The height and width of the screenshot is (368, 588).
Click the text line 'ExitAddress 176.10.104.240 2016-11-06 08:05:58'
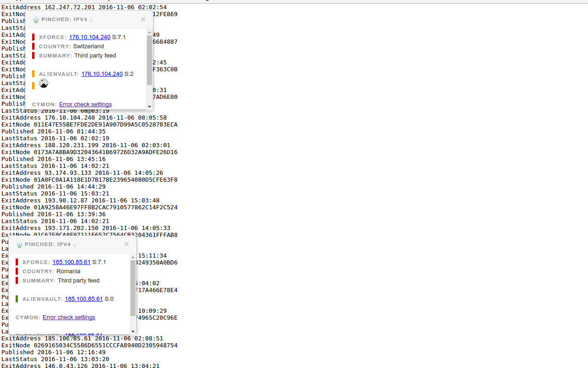tap(84, 118)
